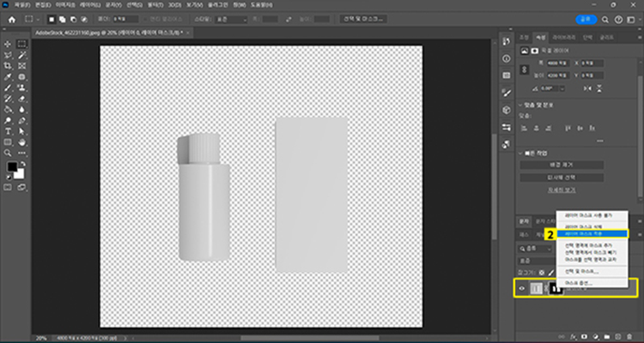Select the Move tool

pos(8,45)
